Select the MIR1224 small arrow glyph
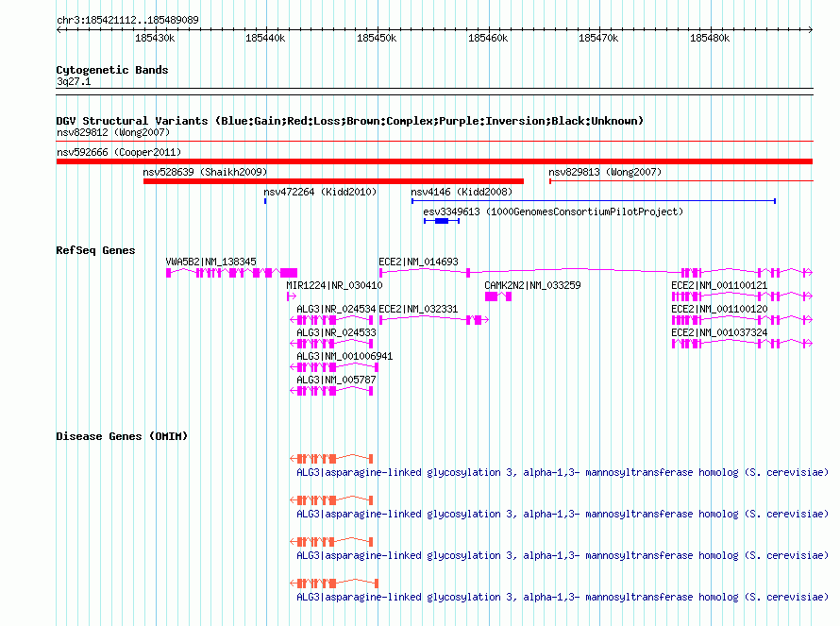 [x=292, y=296]
